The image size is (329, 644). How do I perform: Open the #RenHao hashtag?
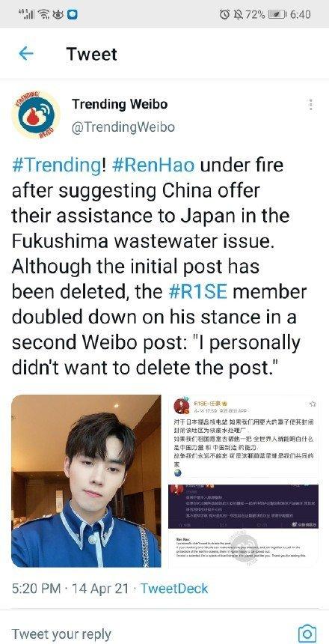pos(153,165)
